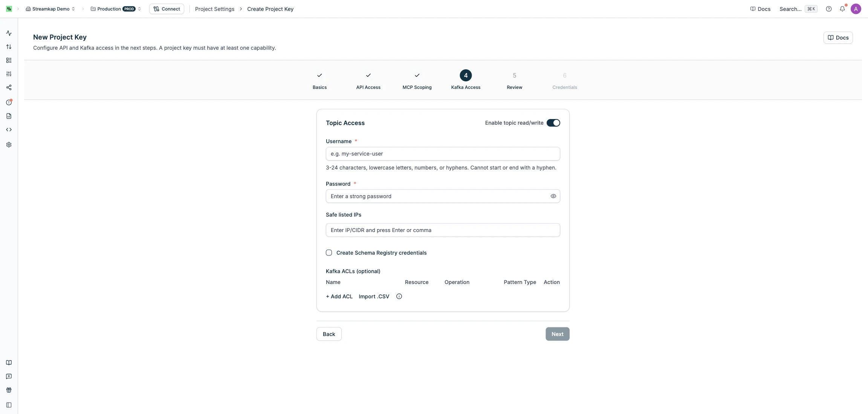
Task: Open alerts via the clock icon with red badge
Action: (x=9, y=102)
